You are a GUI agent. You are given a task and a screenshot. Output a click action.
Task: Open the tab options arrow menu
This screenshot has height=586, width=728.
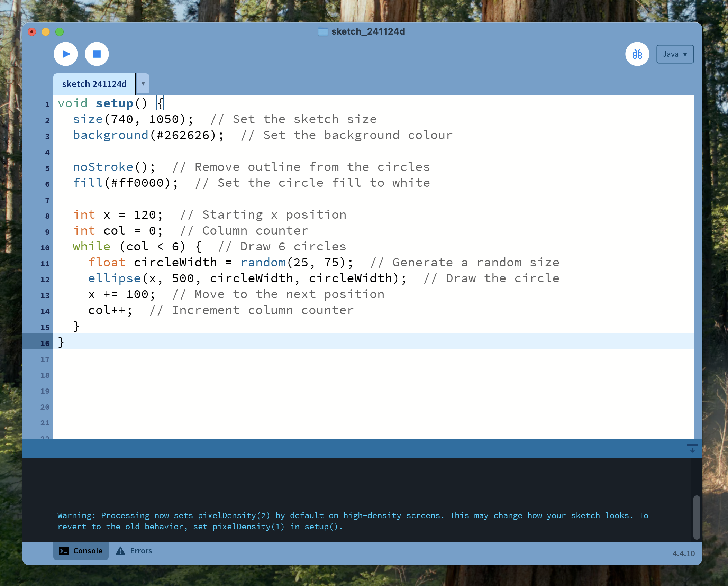click(x=143, y=84)
